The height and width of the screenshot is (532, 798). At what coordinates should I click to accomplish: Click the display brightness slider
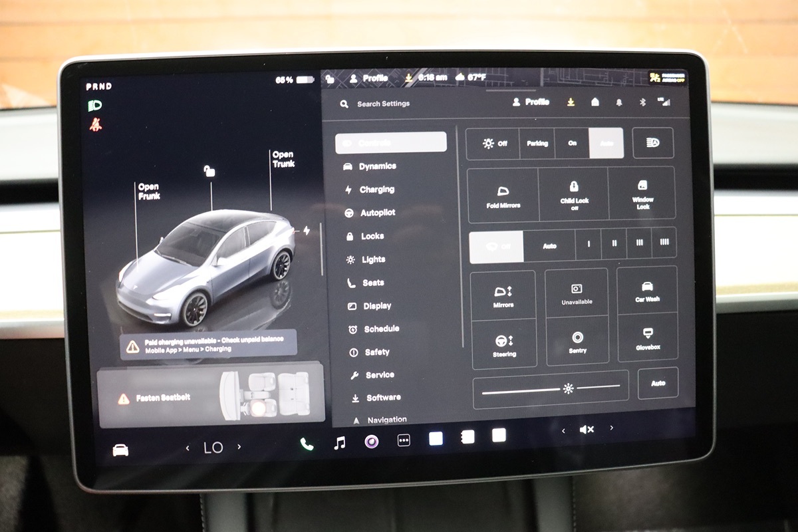(551, 389)
